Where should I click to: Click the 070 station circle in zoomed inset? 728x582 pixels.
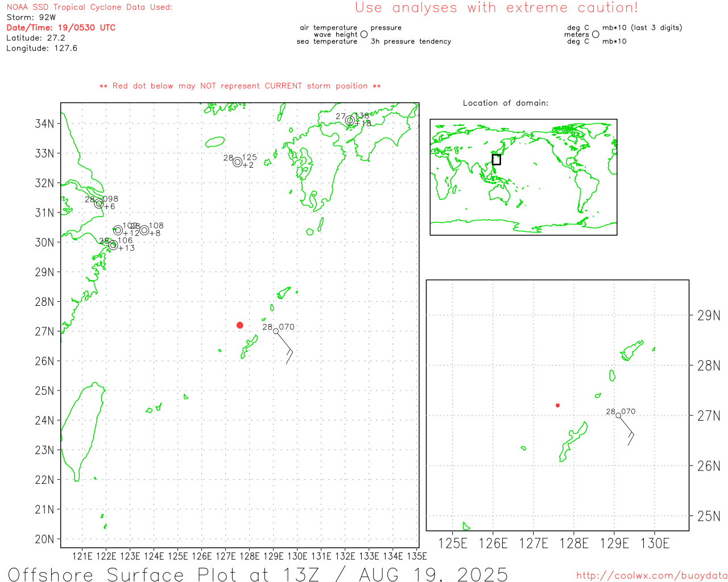[x=618, y=415]
